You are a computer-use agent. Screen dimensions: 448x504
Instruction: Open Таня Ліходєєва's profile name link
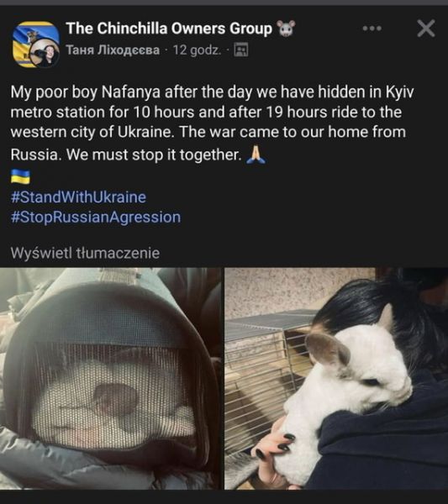pyautogui.click(x=113, y=50)
